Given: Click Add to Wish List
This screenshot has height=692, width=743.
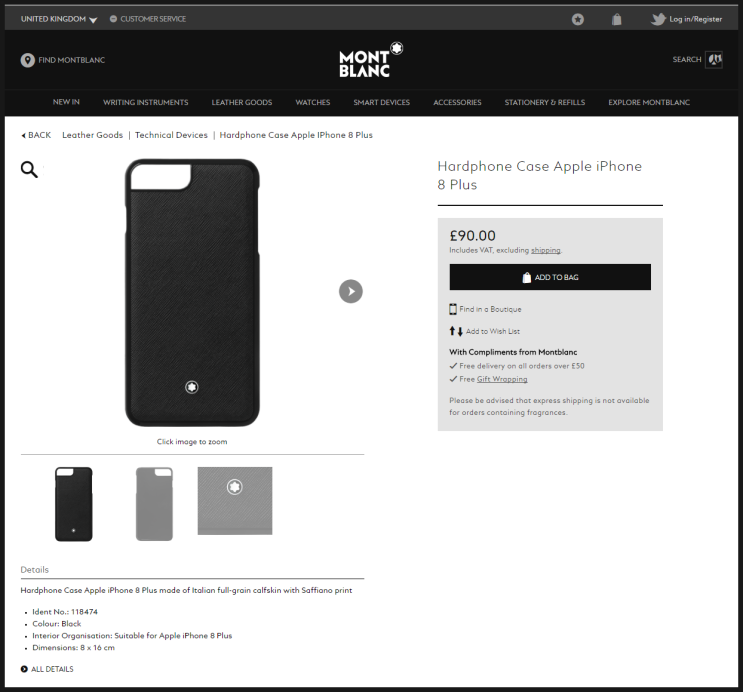Looking at the screenshot, I should tap(492, 331).
